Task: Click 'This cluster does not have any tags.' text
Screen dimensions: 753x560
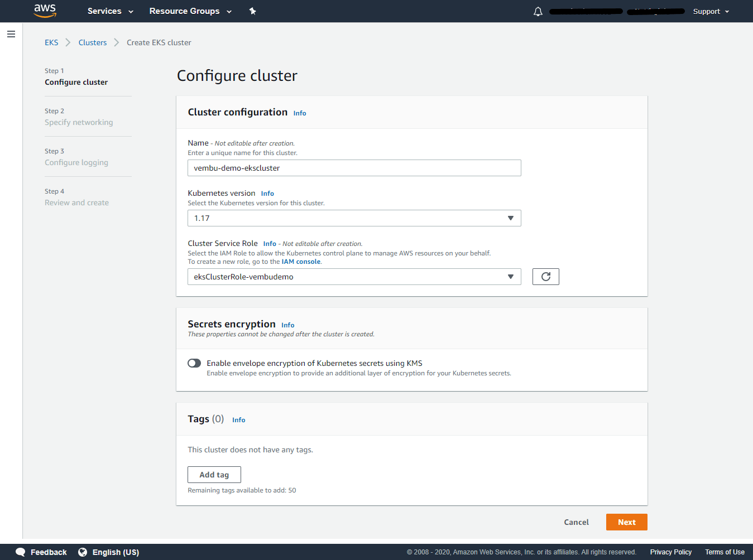Action: pyautogui.click(x=251, y=450)
